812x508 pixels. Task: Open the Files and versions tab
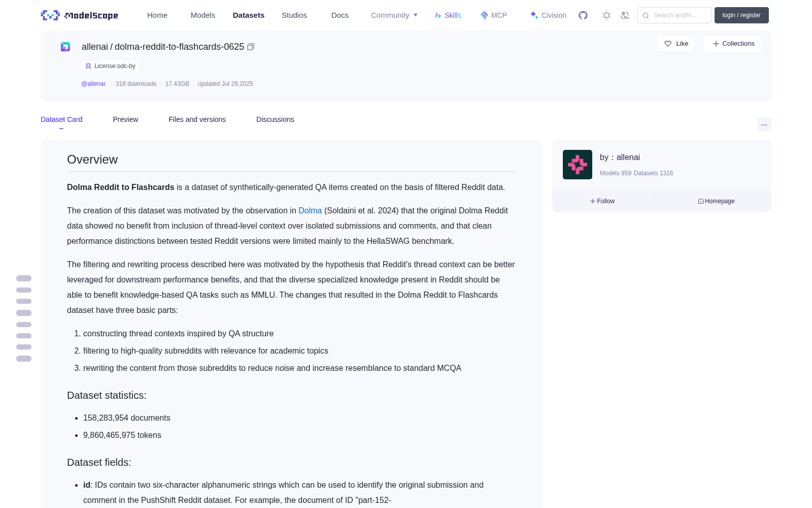pos(197,119)
